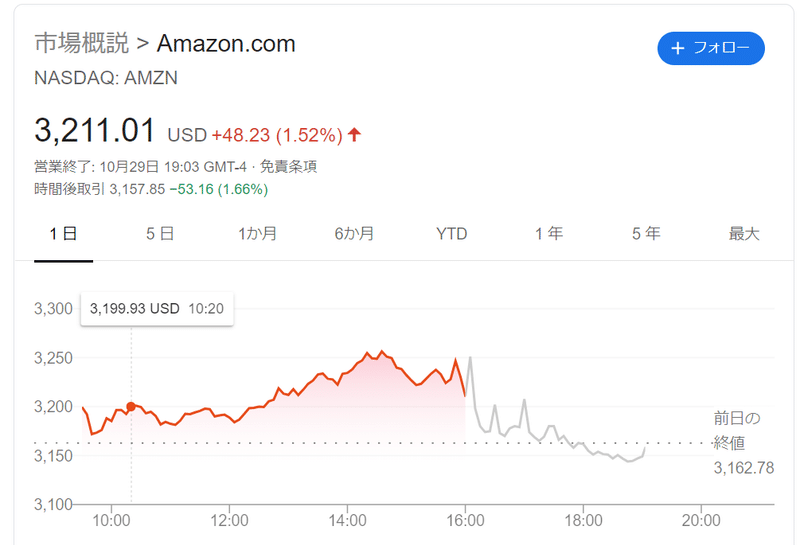Viewport: 800px width, 545px height.
Task: Click the red marker dot at 10:20
Action: click(x=131, y=407)
